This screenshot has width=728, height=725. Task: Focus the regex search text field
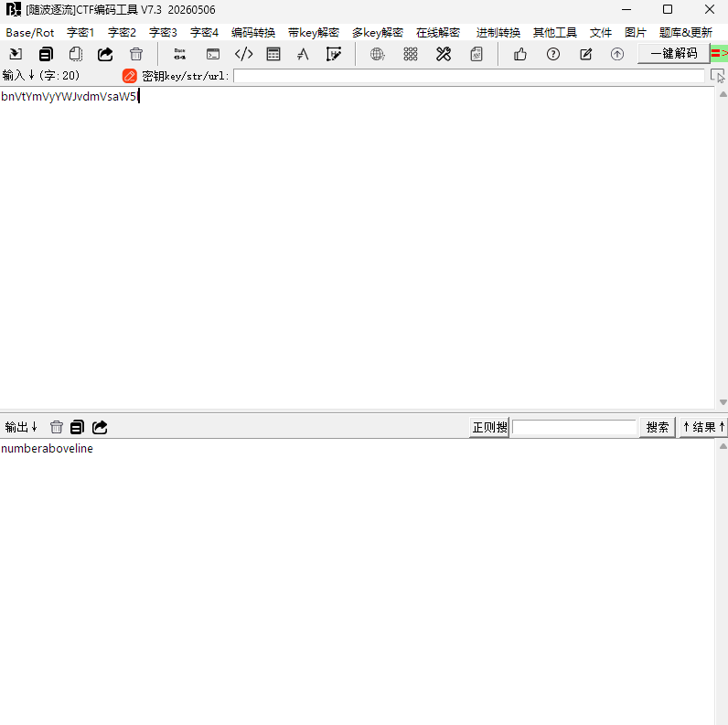[x=573, y=427]
